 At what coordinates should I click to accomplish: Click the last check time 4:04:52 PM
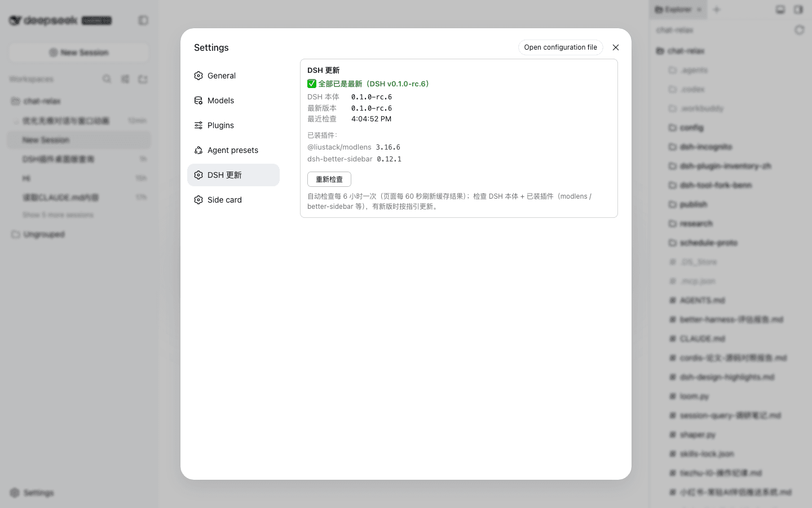pos(371,119)
